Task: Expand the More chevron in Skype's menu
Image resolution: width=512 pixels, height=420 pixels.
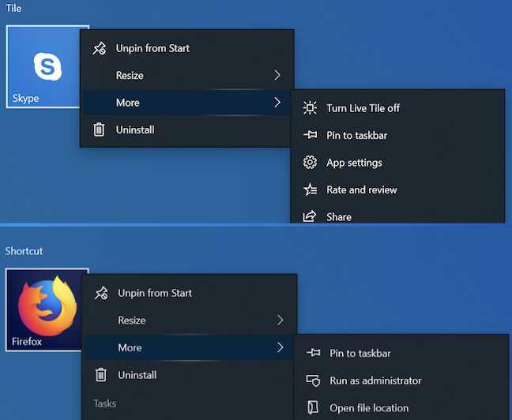Action: (277, 103)
